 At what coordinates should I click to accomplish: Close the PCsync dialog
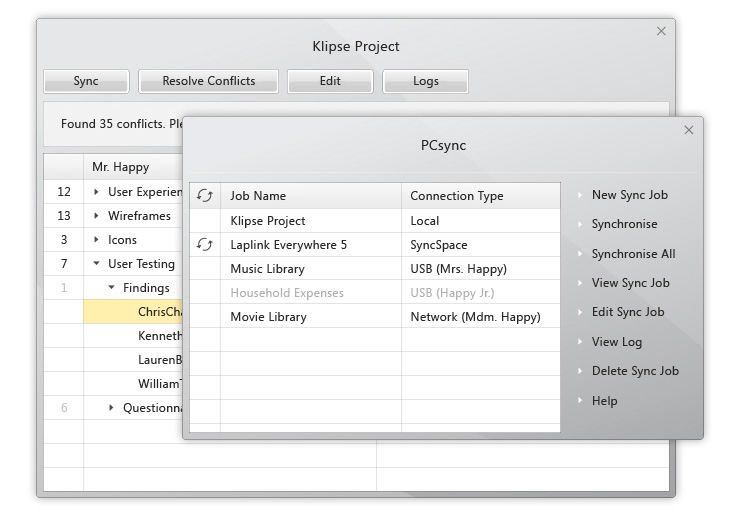(688, 130)
